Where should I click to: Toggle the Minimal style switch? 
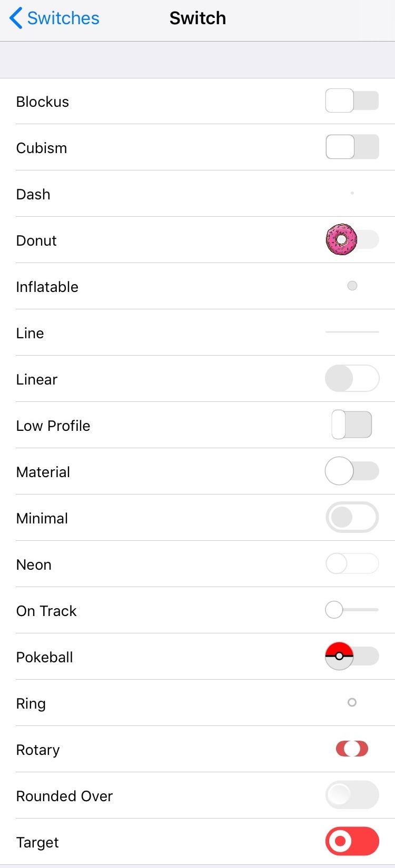[352, 517]
